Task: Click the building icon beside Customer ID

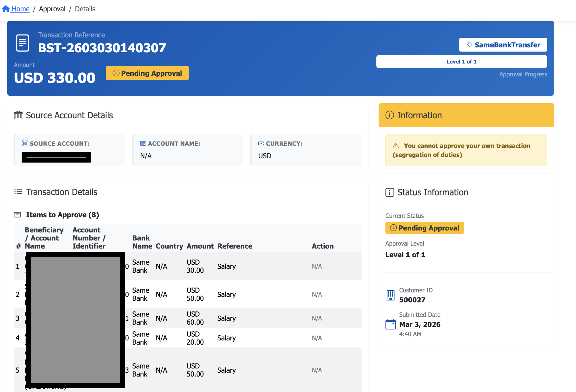Action: [391, 295]
